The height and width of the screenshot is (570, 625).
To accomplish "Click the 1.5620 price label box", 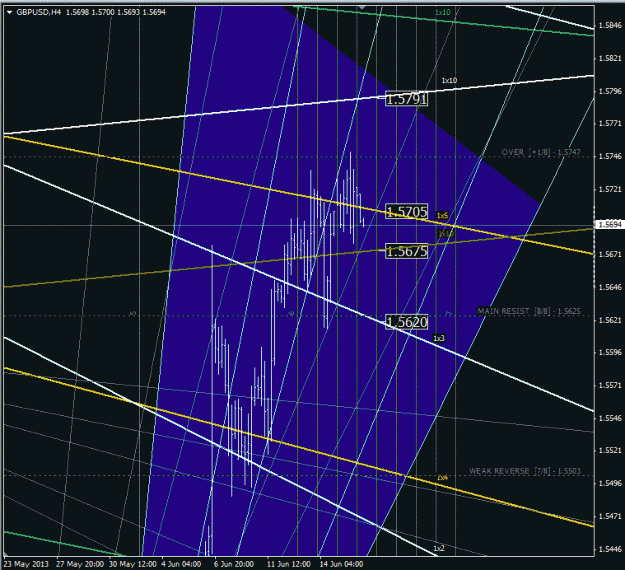I will point(407,322).
